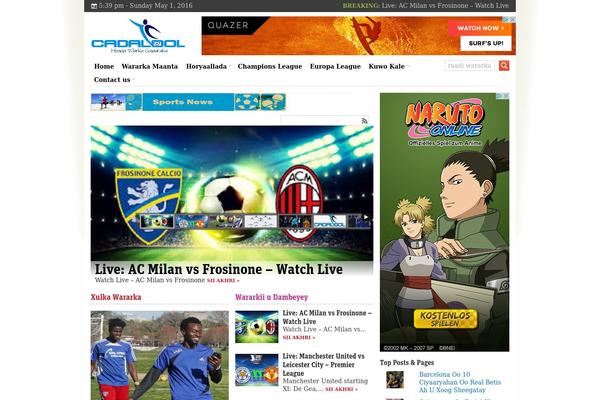The width and height of the screenshot is (600, 400).
Task: Open the list article 'Live: AC Milan vs Frosinone'
Action: [327, 317]
